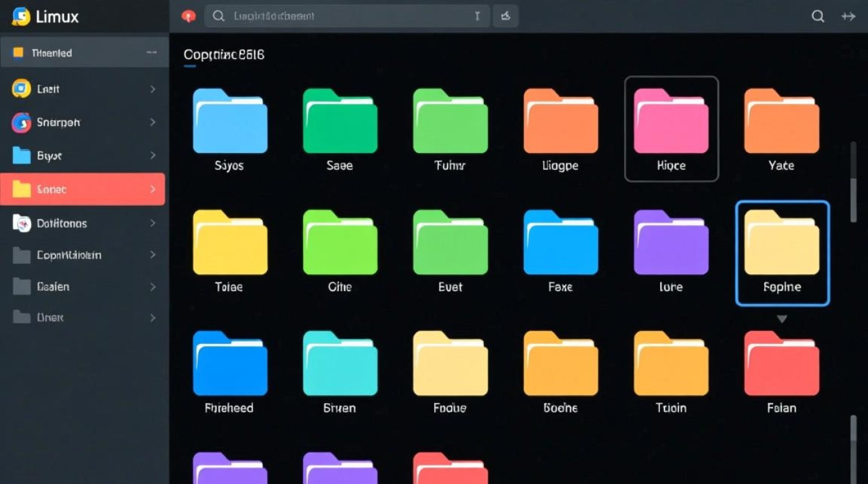Viewport: 868px width, 484px height.
Task: Click the Coptinc 2616 heading link
Action: click(223, 54)
